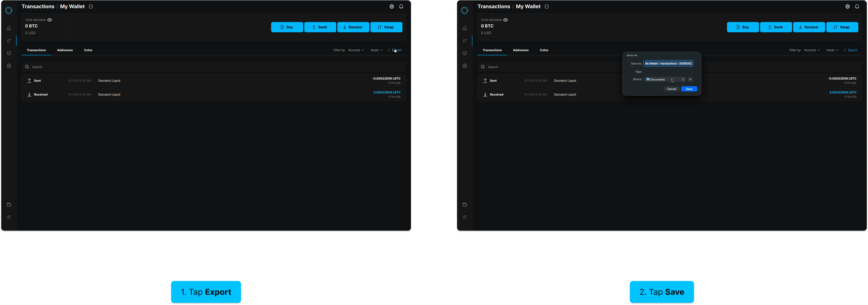The width and height of the screenshot is (868, 305).
Task: Click the Send button in left window
Action: click(x=320, y=27)
